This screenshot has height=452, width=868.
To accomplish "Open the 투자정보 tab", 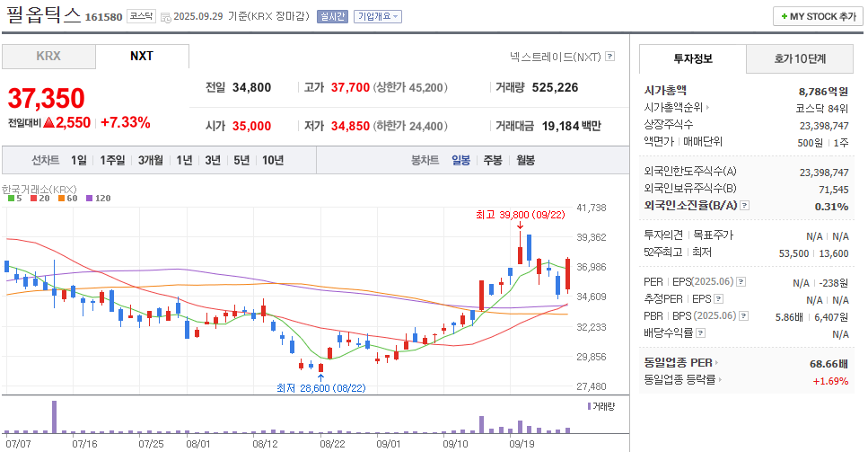I will (x=693, y=58).
